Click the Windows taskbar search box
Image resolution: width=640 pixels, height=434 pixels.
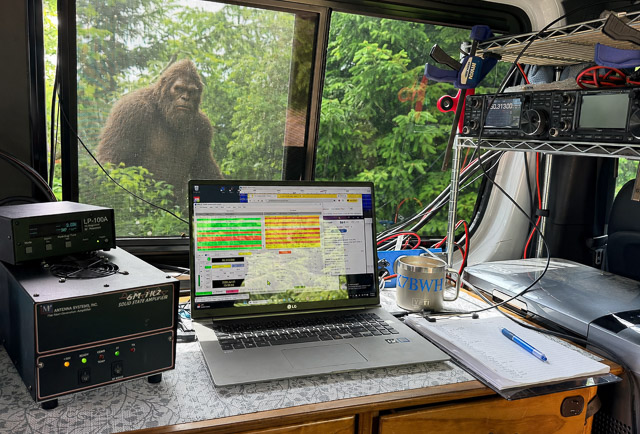pos(258,302)
